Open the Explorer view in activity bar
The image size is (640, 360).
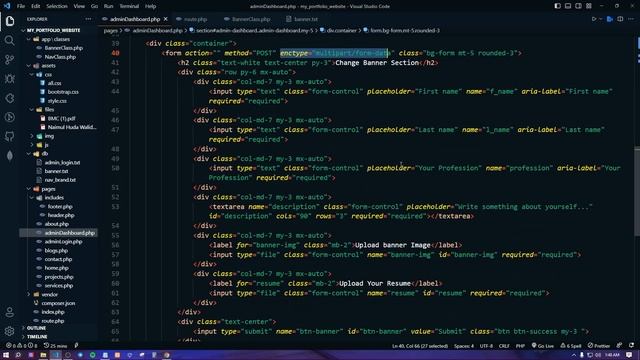pos(10,21)
